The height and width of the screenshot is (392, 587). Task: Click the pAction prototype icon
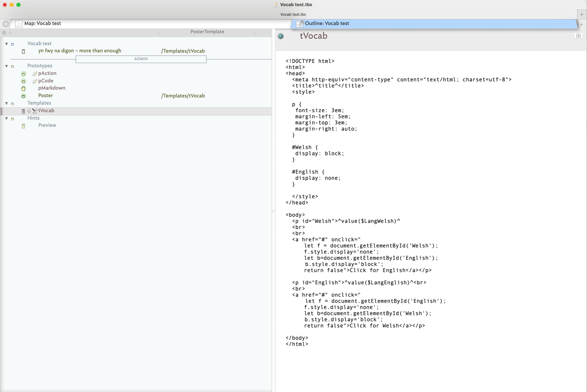pos(24,74)
